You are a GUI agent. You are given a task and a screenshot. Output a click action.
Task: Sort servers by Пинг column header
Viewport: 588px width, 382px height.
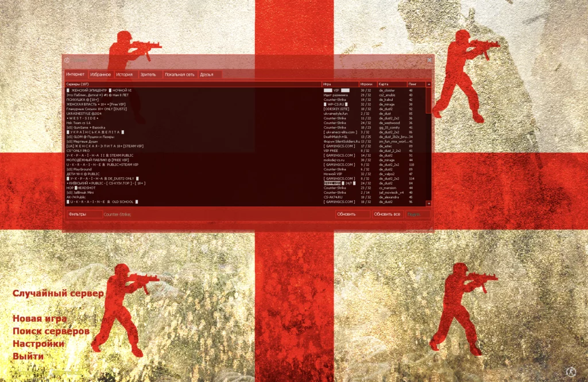(x=416, y=84)
